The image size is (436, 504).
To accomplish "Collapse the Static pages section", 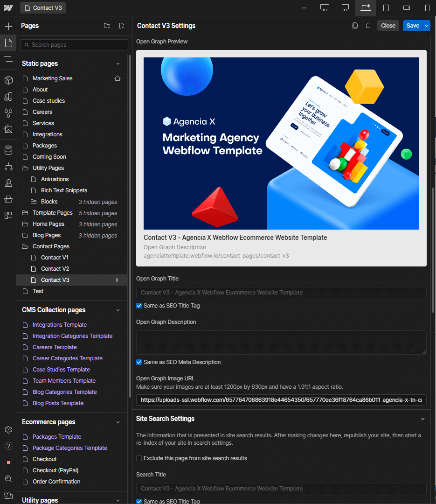I will tap(118, 63).
